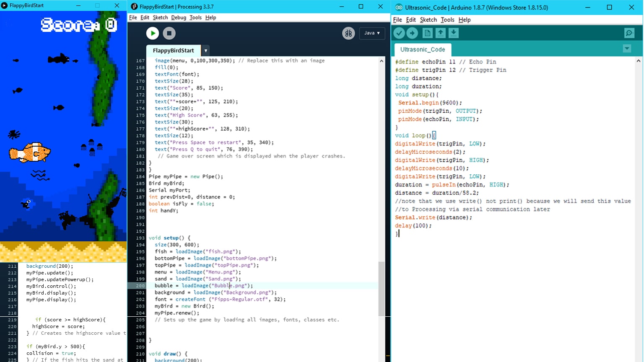The height and width of the screenshot is (362, 644).
Task: Click the Arduino editor scroll-up arrow
Action: pyautogui.click(x=639, y=61)
